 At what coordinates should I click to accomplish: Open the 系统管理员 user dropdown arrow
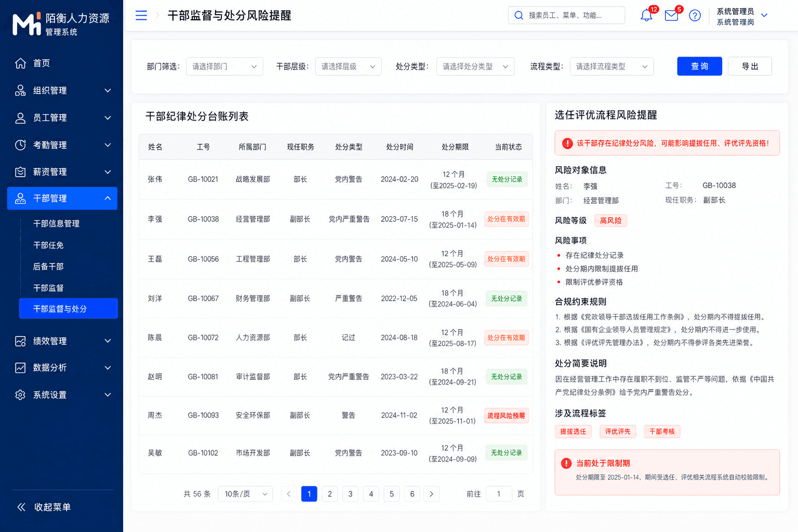764,16
